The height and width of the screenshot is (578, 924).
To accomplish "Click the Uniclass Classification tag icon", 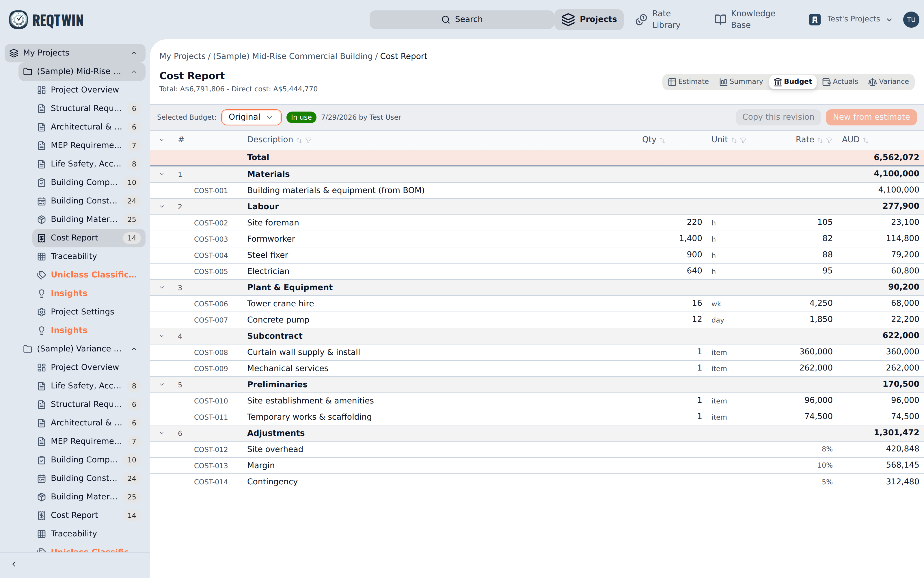I will 42,275.
